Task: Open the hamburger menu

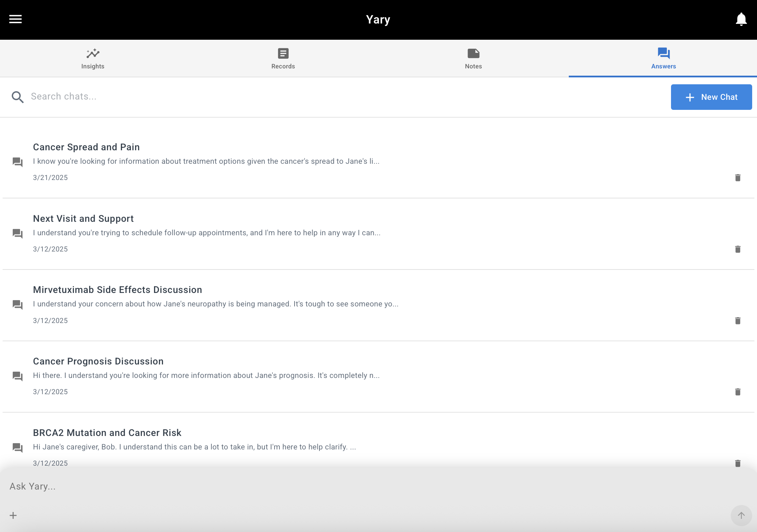Action: (x=16, y=19)
